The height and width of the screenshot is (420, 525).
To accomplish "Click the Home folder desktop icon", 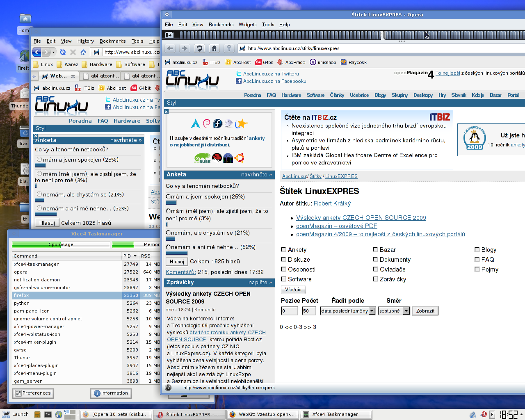I will (25, 19).
